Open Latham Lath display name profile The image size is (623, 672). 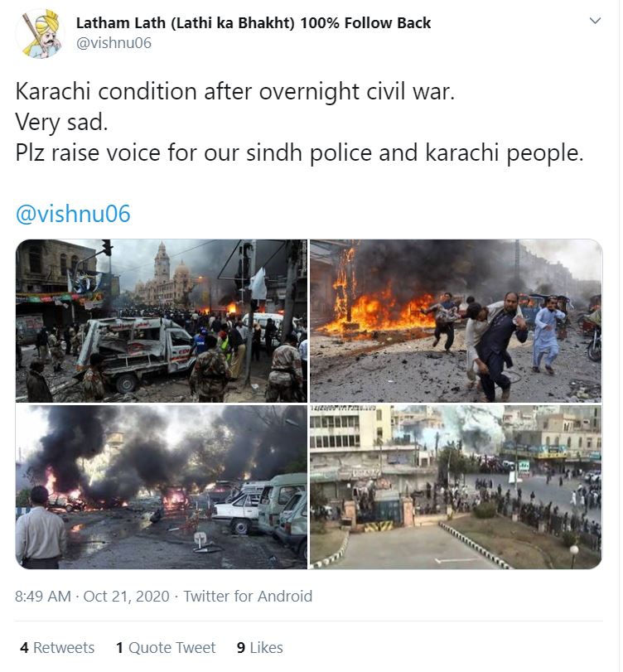(254, 22)
